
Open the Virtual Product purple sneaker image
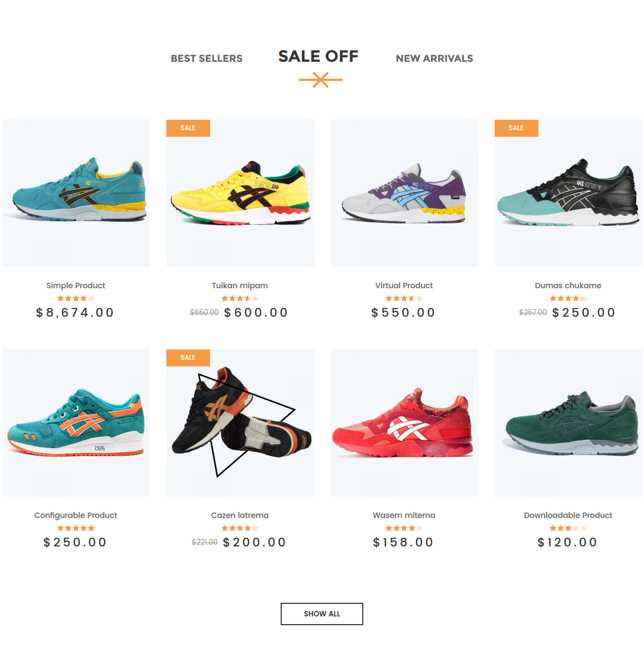pos(404,193)
